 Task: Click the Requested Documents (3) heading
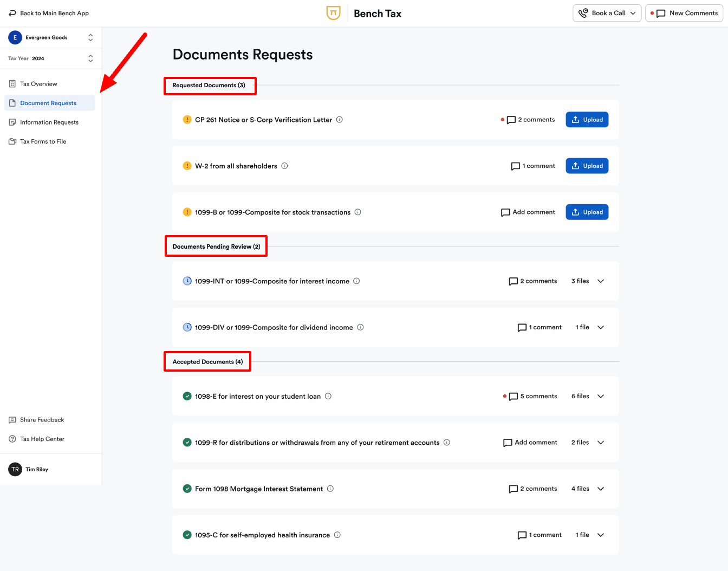point(209,85)
